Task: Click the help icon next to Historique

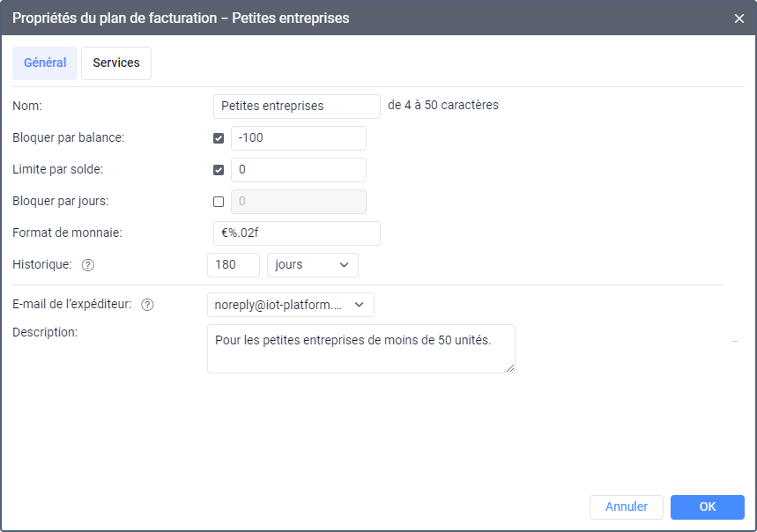Action: (x=88, y=265)
